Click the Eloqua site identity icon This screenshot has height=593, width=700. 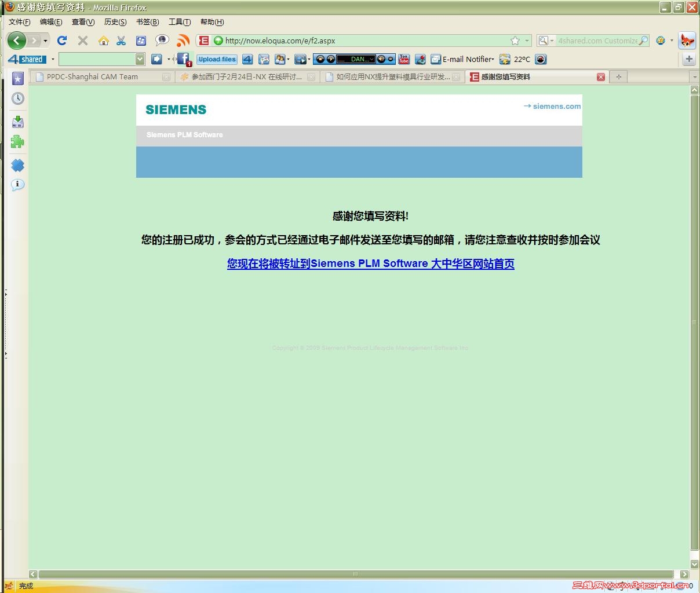point(203,41)
